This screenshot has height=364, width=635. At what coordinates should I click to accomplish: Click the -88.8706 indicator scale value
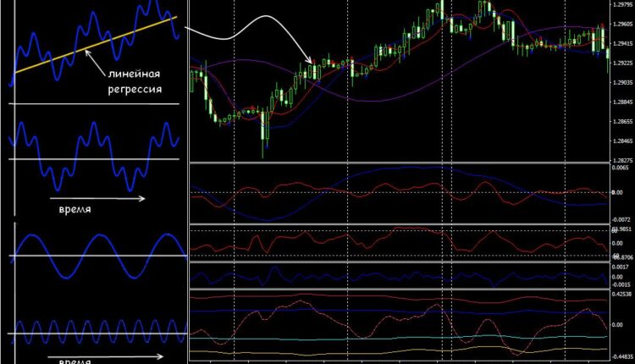point(622,257)
